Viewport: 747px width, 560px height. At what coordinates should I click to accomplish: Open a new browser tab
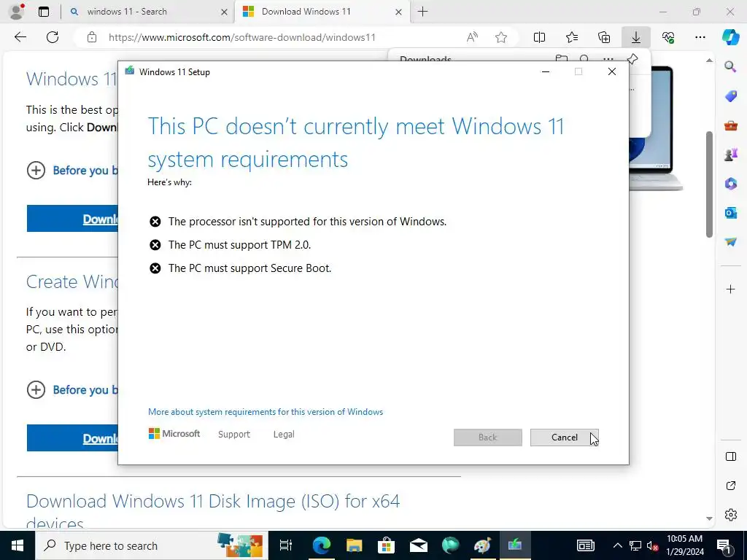422,12
